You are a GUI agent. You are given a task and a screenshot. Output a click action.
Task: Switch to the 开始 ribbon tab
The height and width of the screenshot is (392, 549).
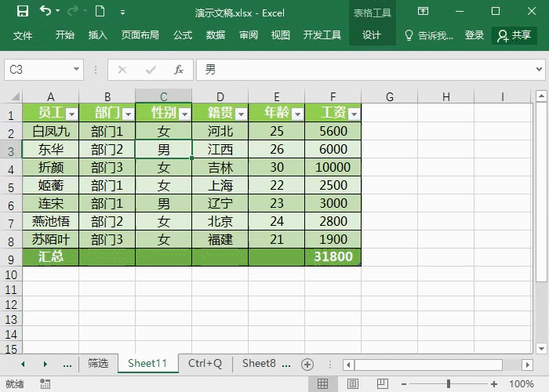click(65, 35)
